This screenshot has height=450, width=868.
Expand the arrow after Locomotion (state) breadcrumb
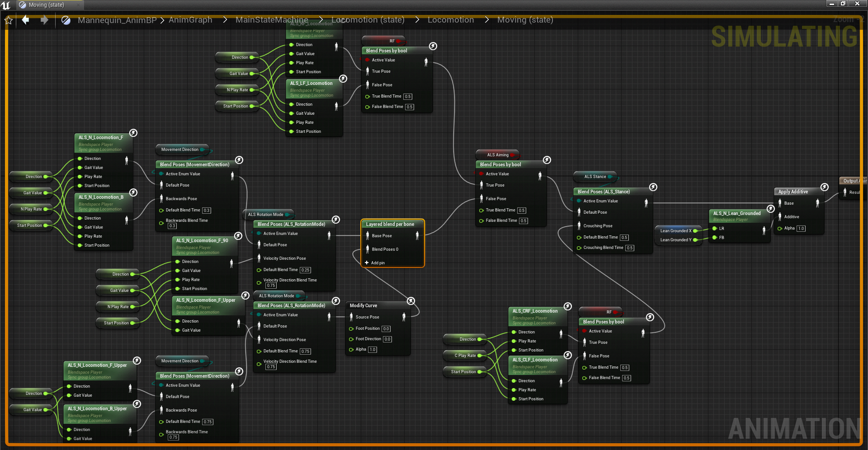(x=417, y=20)
